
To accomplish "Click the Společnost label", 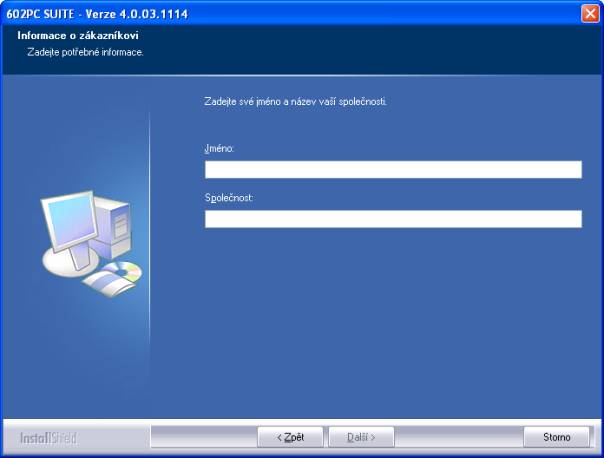I will [x=229, y=198].
